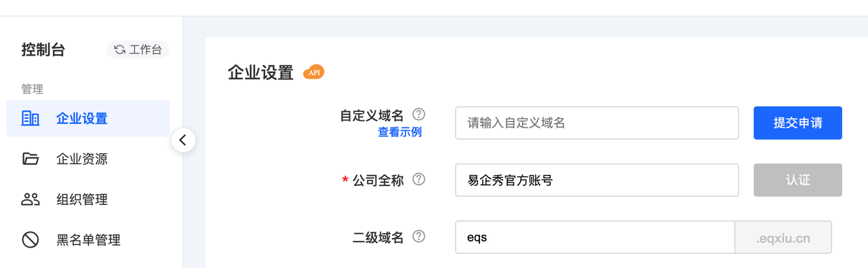Focus the 请输入自定义域名 input field
Viewport: 868px width, 268px height.
[x=597, y=123]
